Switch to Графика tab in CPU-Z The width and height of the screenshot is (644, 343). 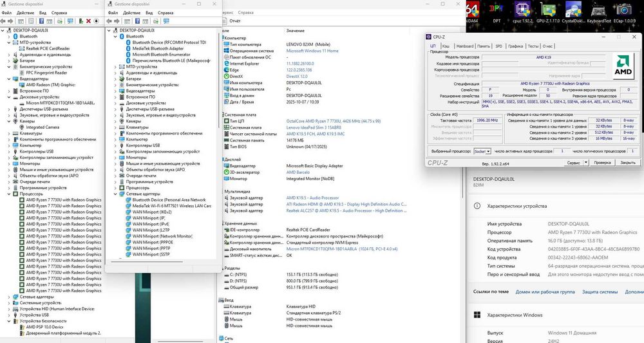[515, 46]
